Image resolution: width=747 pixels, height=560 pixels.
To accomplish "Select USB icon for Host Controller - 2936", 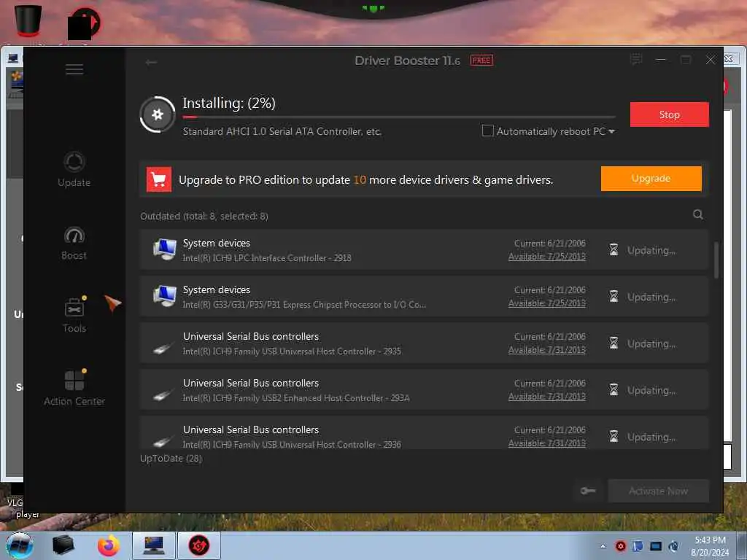I will (x=163, y=441).
